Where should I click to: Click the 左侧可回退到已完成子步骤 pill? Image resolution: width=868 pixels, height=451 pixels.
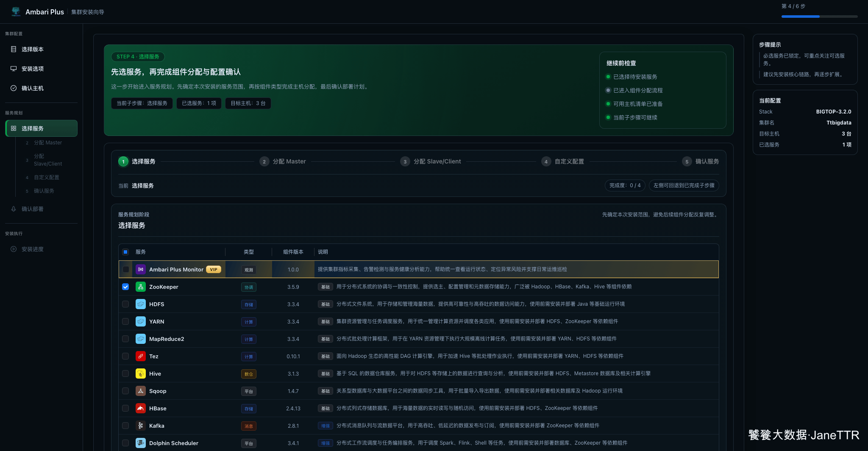coord(684,185)
